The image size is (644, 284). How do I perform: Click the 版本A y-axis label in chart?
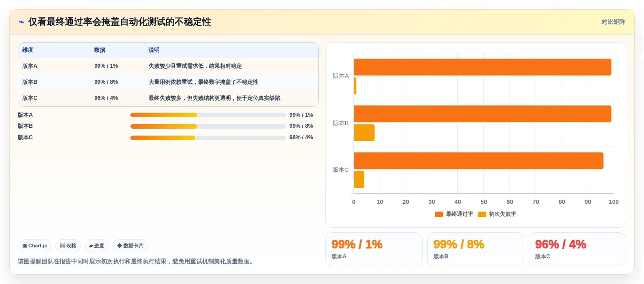[341, 76]
